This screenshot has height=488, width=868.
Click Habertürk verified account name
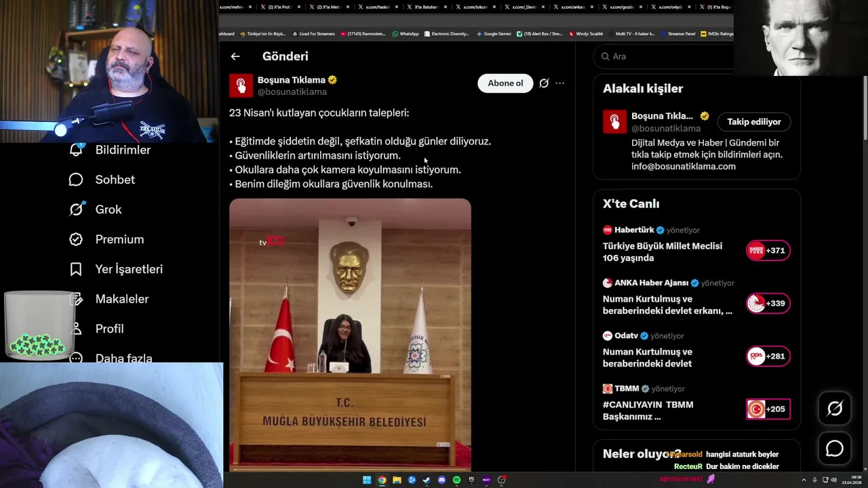[634, 230]
